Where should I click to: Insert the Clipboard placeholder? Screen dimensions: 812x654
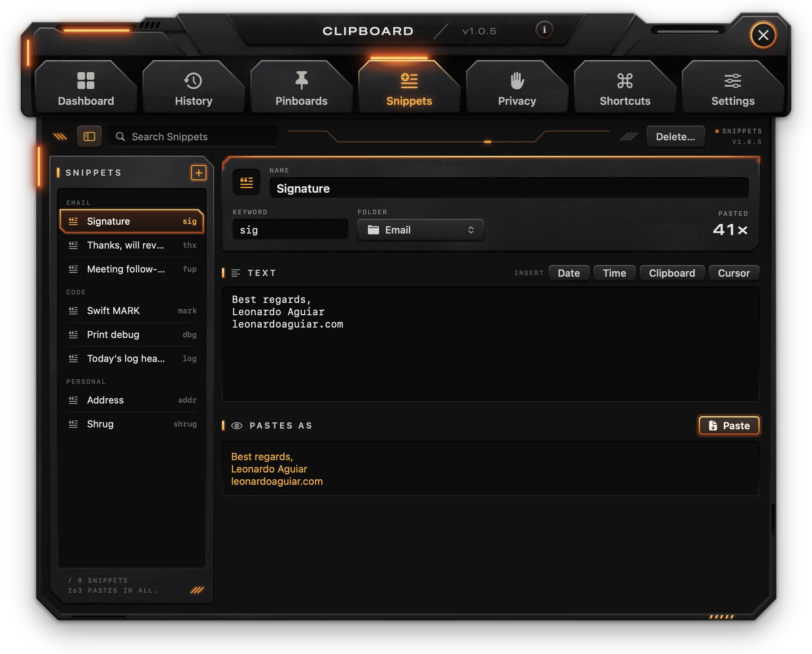[x=672, y=273]
